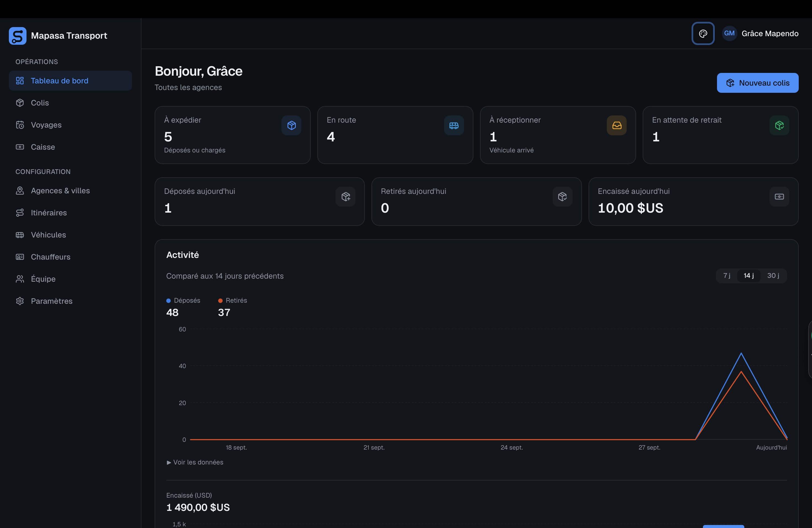Select the 30 j range
This screenshot has width=812, height=528.
(773, 276)
